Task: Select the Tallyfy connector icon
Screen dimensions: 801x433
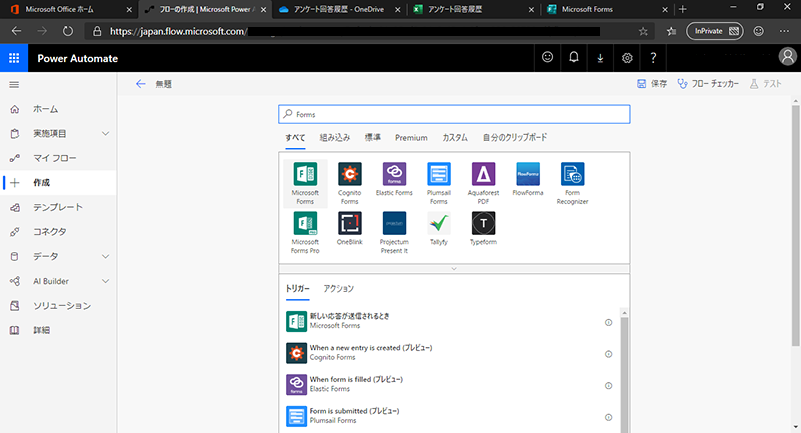Action: point(438,223)
